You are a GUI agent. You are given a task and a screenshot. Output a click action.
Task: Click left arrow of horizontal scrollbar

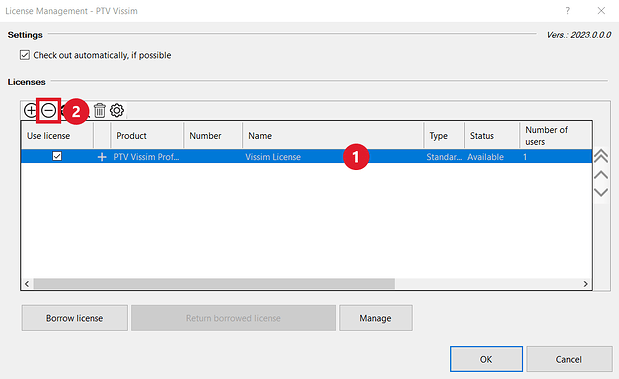(x=27, y=284)
